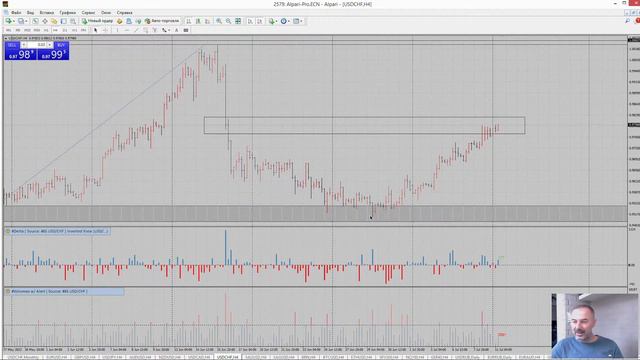Screen dimensions: 640x360
Task: Tile chart windows with the grid icon
Action: tap(238, 21)
